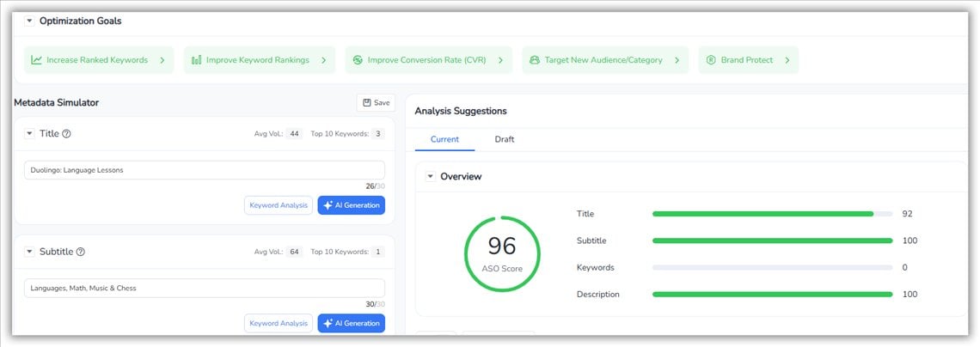The height and width of the screenshot is (347, 980).
Task: Run AI Generation for the Subtitle
Action: pyautogui.click(x=352, y=323)
